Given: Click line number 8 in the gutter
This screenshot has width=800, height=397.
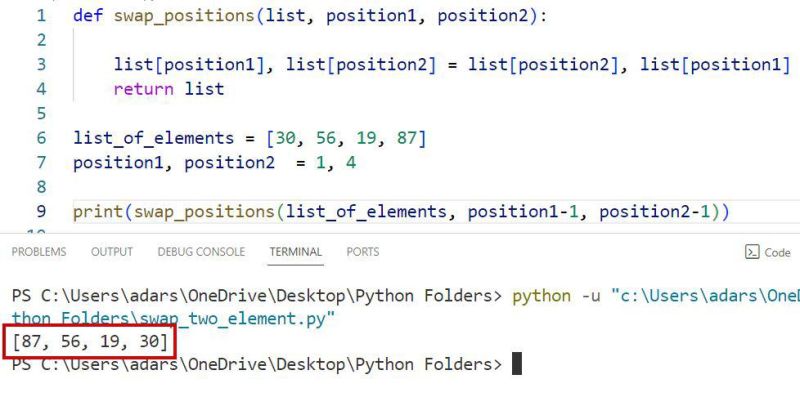Looking at the screenshot, I should [41, 187].
